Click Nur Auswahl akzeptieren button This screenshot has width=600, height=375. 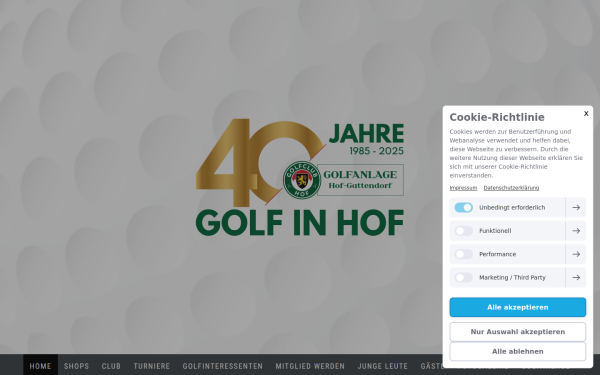pos(517,332)
